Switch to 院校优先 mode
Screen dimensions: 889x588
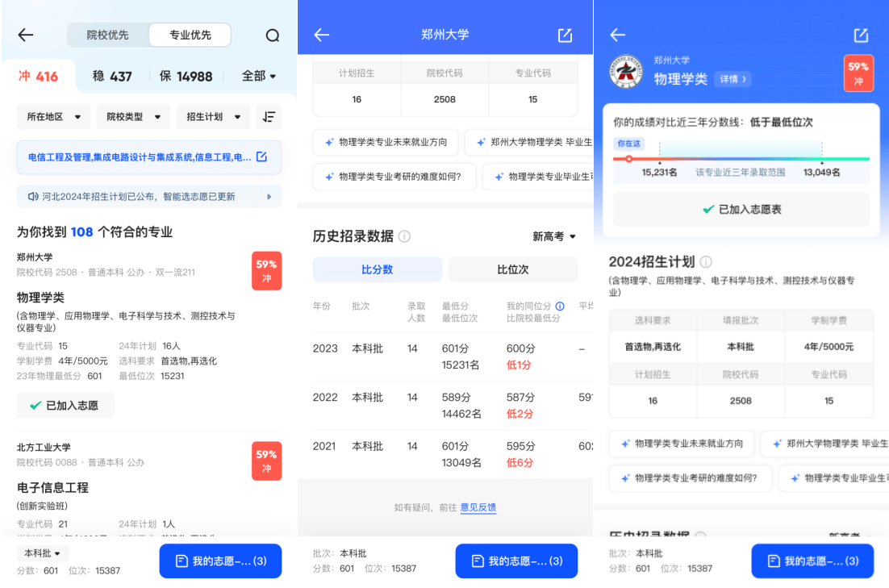[108, 35]
